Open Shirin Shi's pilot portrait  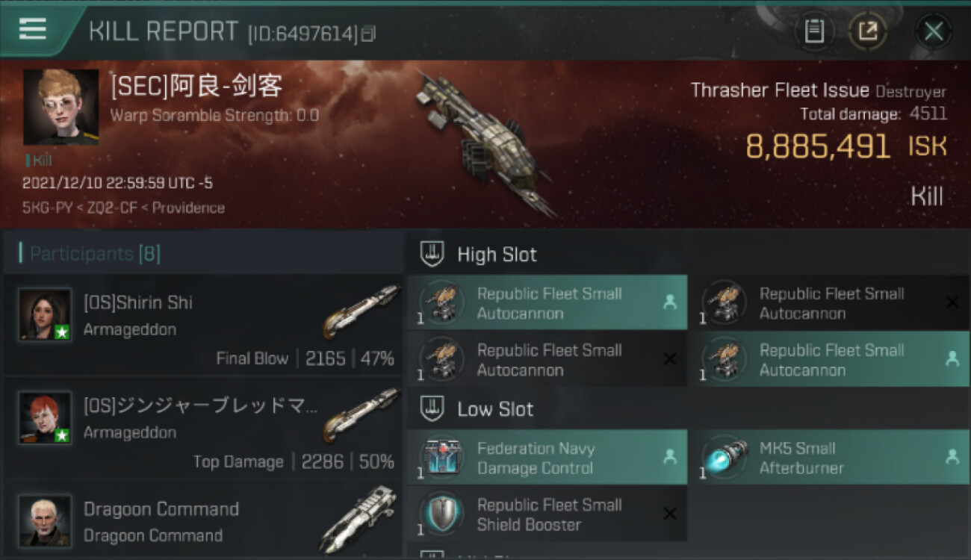(46, 314)
